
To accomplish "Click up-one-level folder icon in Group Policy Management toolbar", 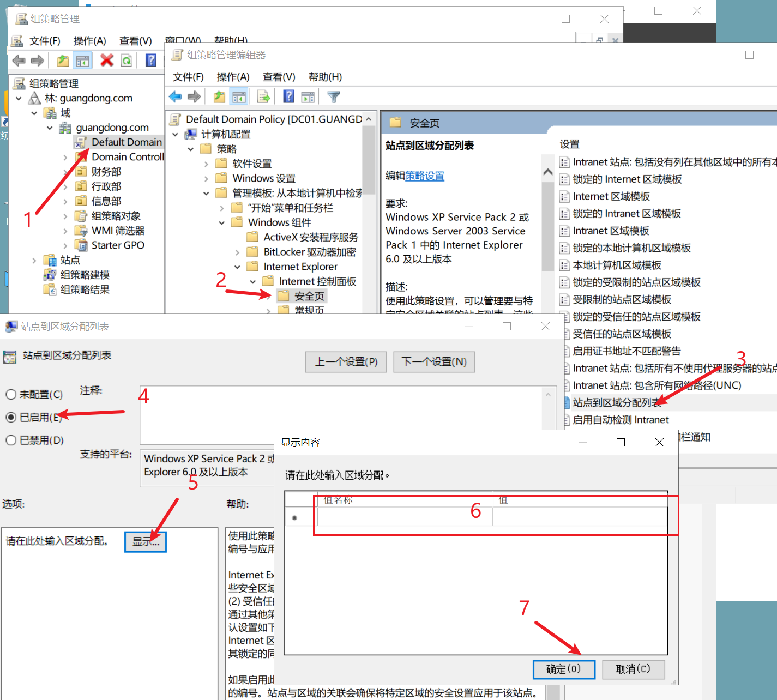I will pos(63,61).
